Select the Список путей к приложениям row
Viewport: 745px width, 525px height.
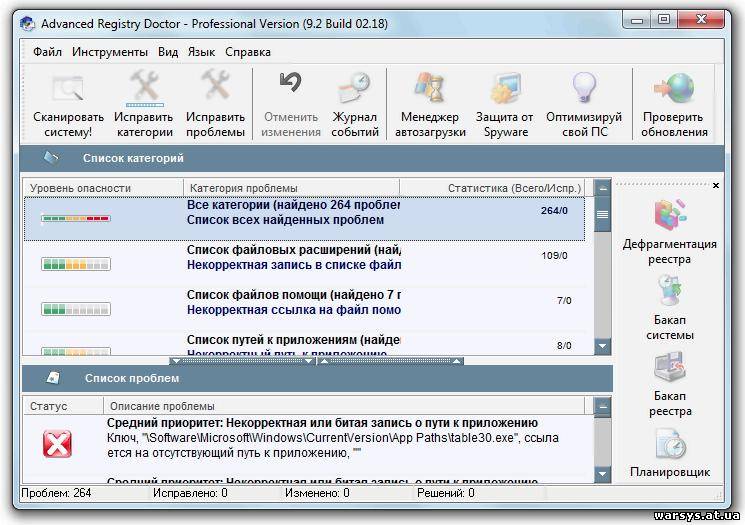(x=305, y=344)
